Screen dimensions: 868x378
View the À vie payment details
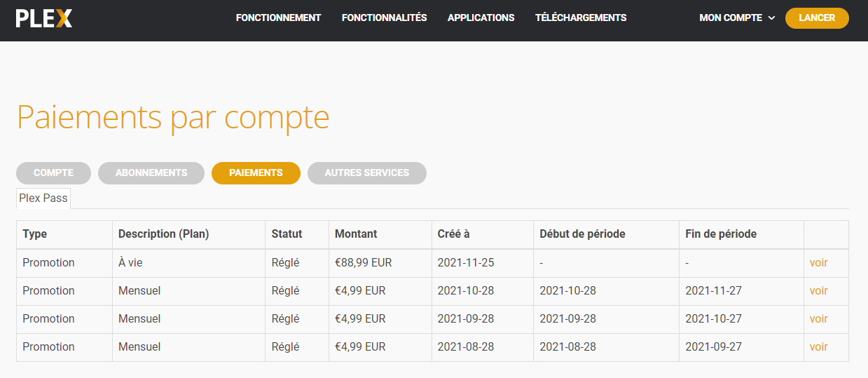pos(818,263)
